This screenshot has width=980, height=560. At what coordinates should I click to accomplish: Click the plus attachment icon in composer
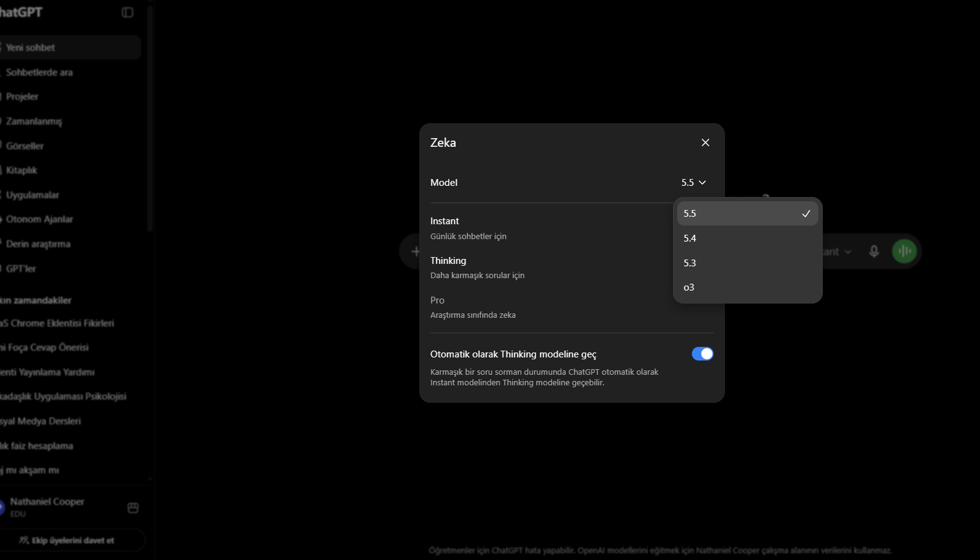[x=415, y=252]
